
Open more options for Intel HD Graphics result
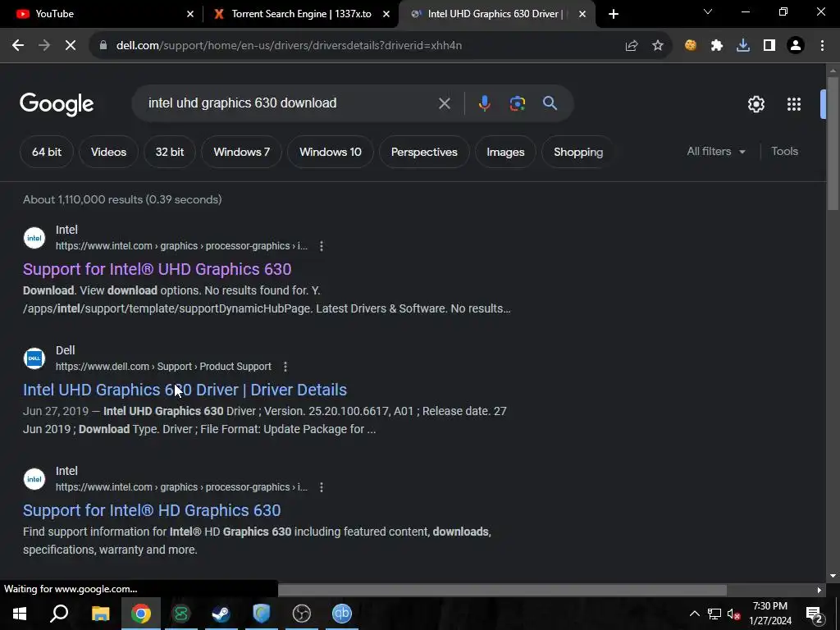click(321, 487)
